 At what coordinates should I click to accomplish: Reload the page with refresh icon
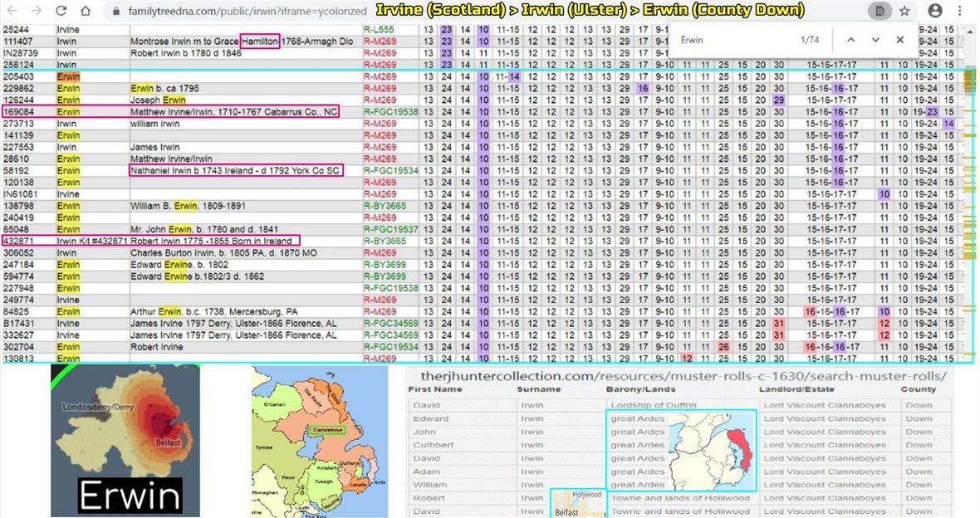click(x=61, y=12)
